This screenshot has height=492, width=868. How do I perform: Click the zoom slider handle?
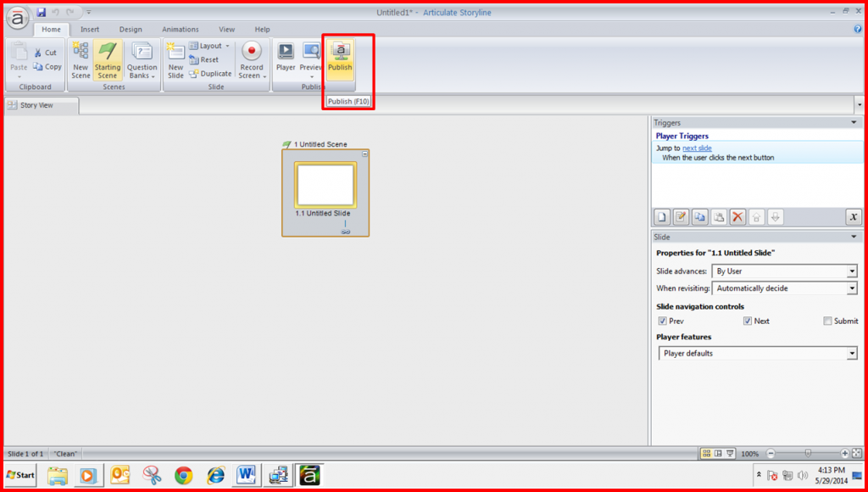(808, 453)
